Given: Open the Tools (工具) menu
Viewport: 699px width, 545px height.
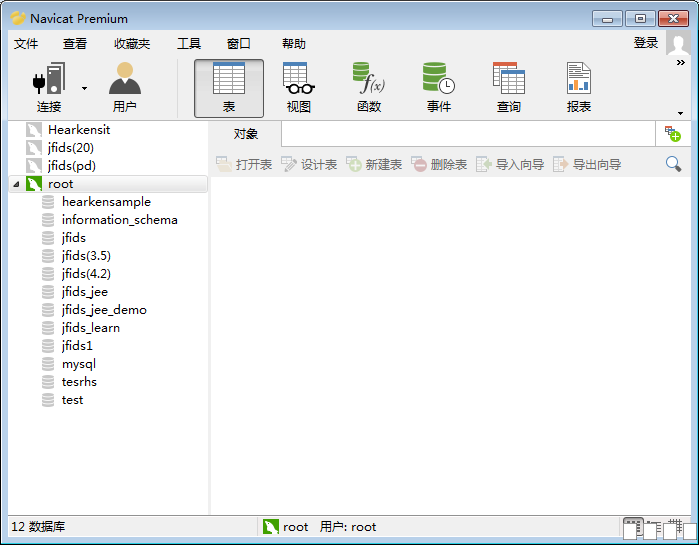Looking at the screenshot, I should (x=189, y=44).
